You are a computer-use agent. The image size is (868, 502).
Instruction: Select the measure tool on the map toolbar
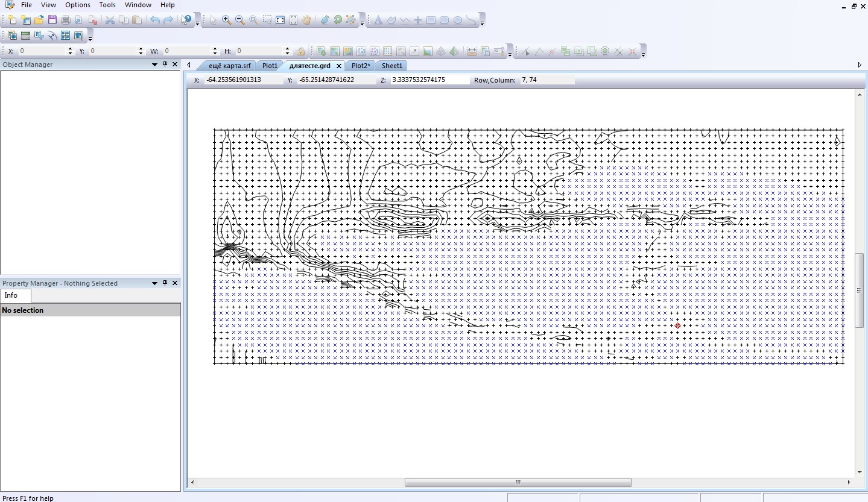tap(472, 51)
